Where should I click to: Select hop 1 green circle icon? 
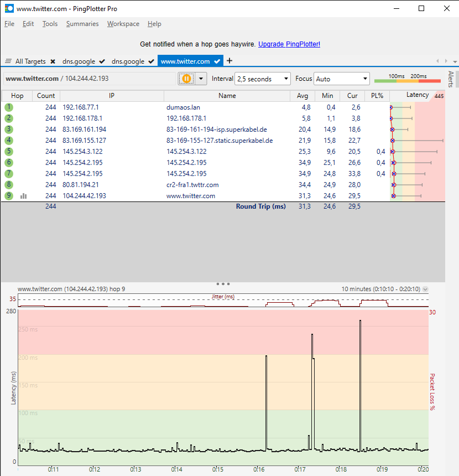pyautogui.click(x=9, y=107)
